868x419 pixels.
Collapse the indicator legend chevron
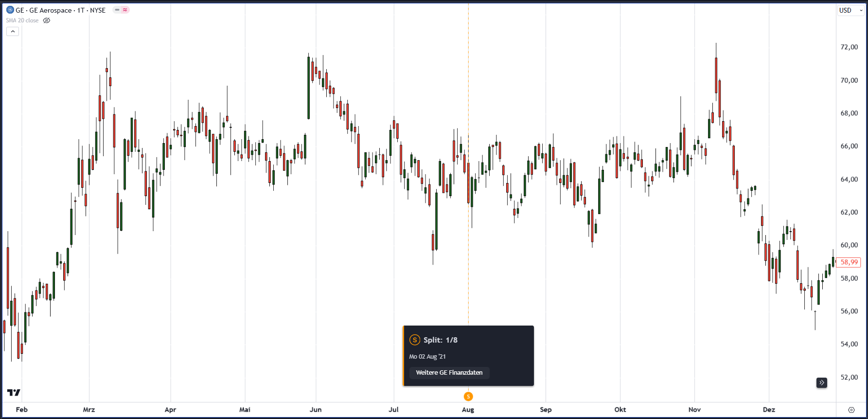[13, 31]
